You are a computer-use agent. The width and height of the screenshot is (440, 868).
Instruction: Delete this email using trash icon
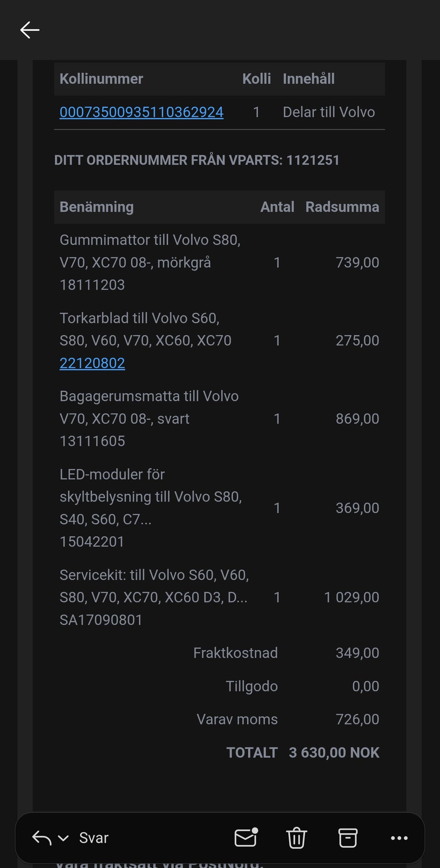pyautogui.click(x=297, y=838)
